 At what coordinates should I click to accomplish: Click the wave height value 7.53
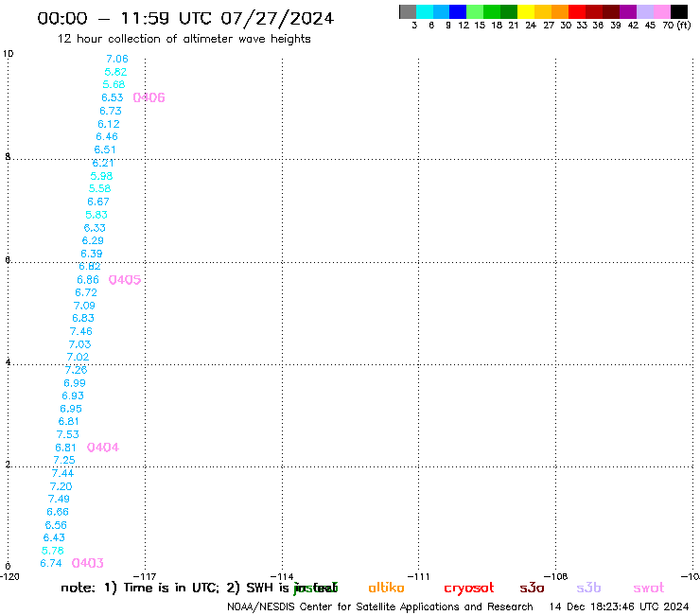point(67,434)
